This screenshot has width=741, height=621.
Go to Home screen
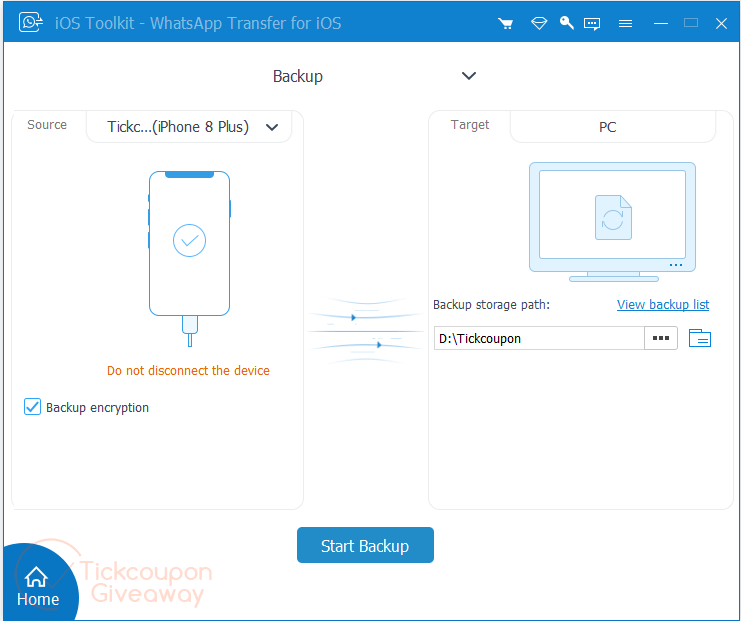[x=38, y=586]
